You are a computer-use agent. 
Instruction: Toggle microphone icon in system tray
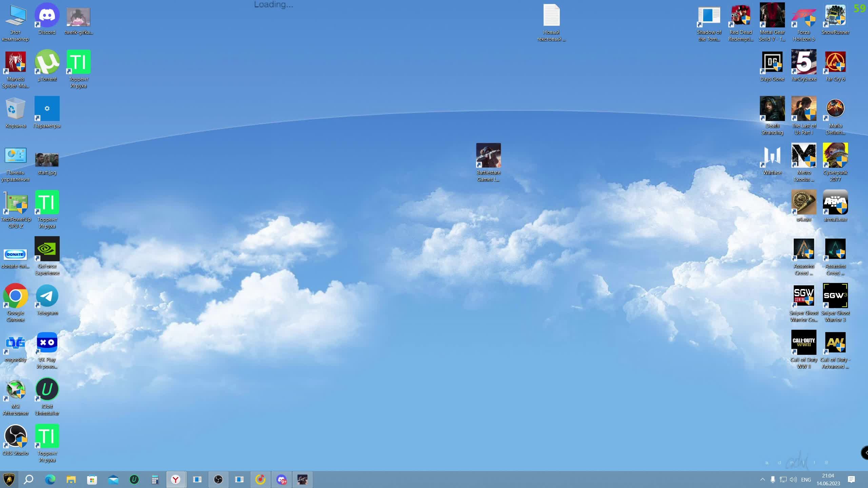(773, 480)
